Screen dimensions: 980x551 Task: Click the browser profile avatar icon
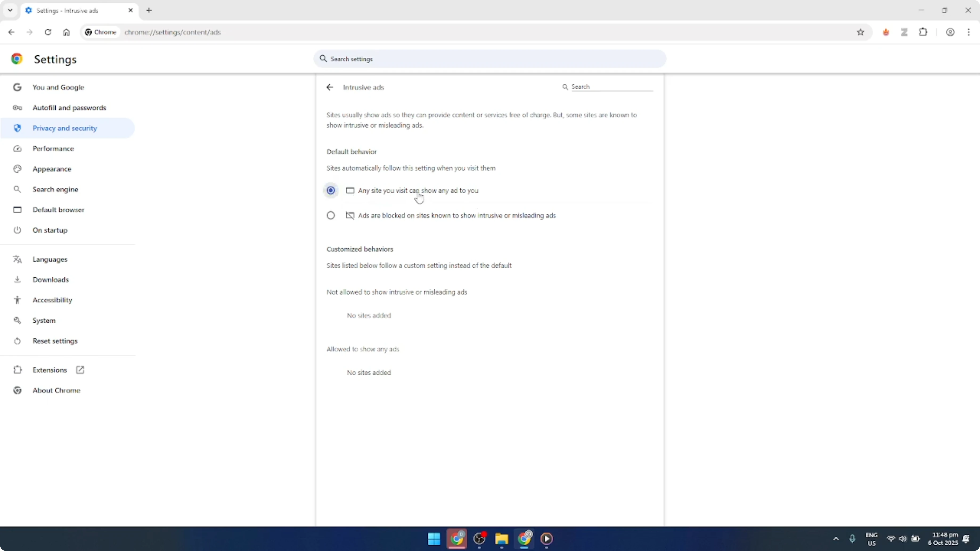click(x=950, y=32)
